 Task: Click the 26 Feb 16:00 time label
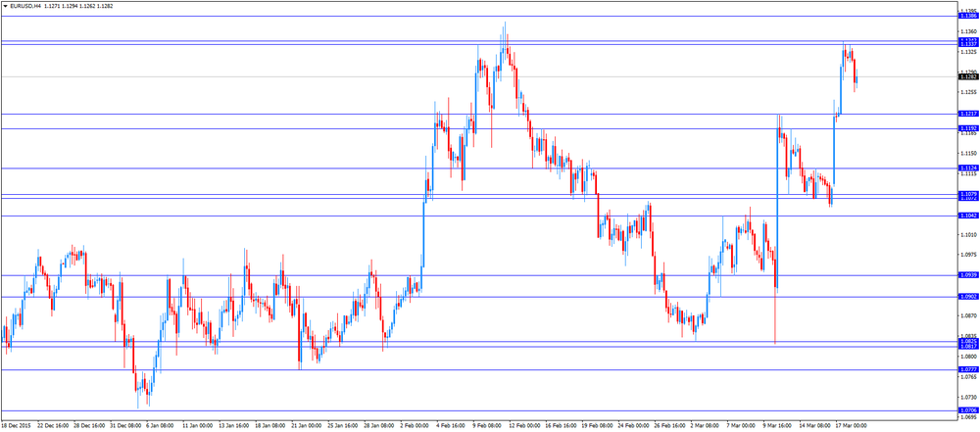coord(668,426)
